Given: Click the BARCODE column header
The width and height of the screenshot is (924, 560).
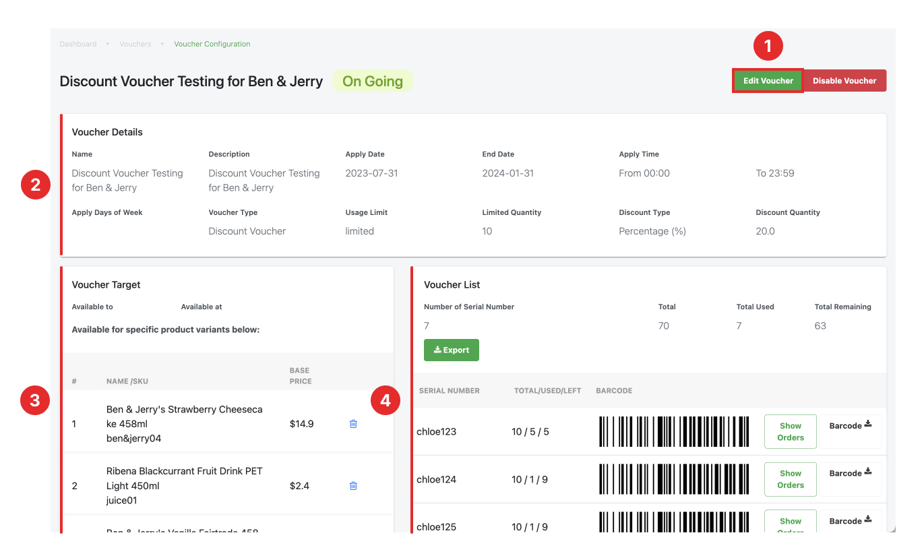Looking at the screenshot, I should tap(614, 391).
